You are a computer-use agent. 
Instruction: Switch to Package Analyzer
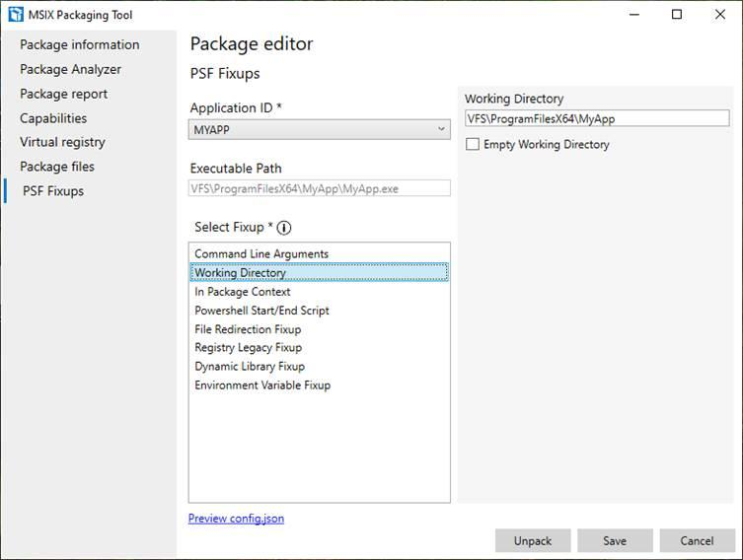[71, 69]
